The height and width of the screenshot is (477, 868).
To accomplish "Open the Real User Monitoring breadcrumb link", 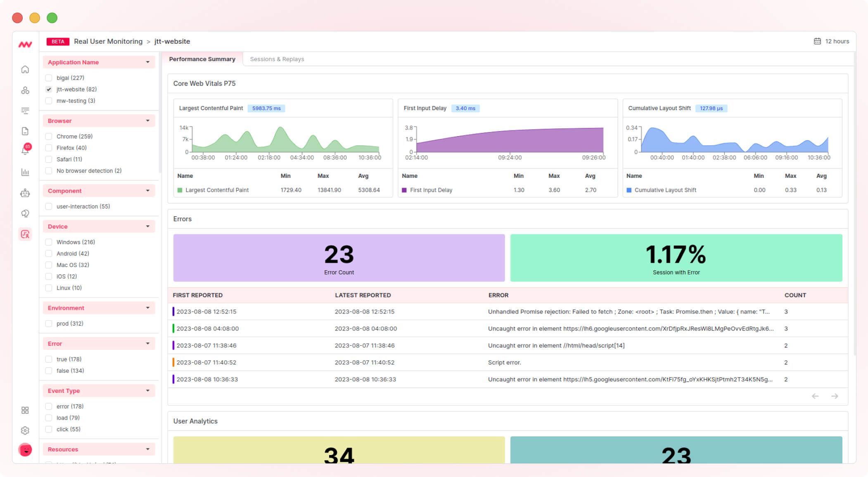I will pyautogui.click(x=108, y=41).
